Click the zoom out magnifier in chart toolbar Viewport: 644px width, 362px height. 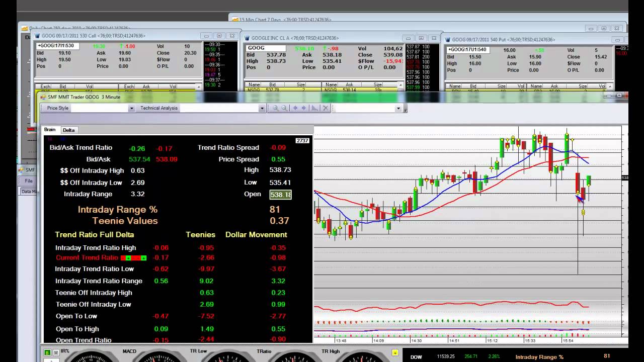coord(284,108)
